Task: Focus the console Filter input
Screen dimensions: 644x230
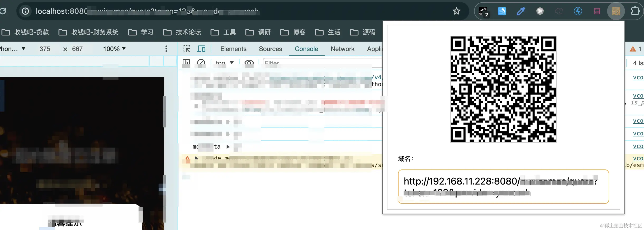Action: click(323, 63)
